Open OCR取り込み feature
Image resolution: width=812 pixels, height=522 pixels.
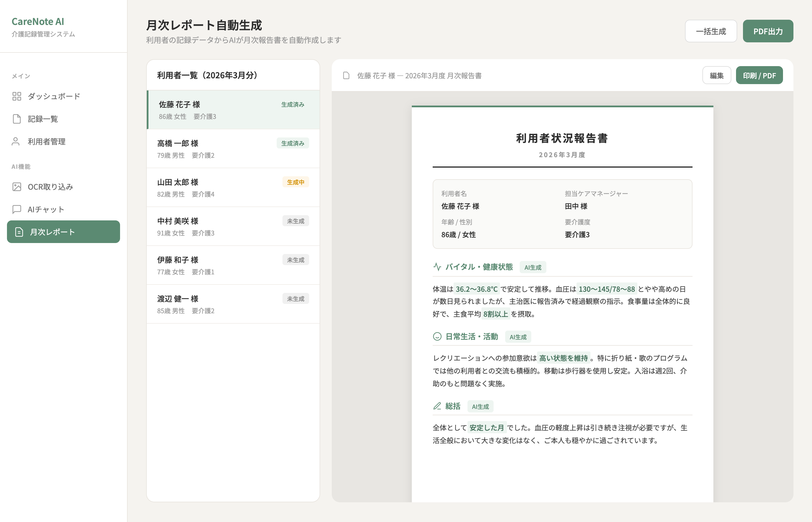point(64,187)
